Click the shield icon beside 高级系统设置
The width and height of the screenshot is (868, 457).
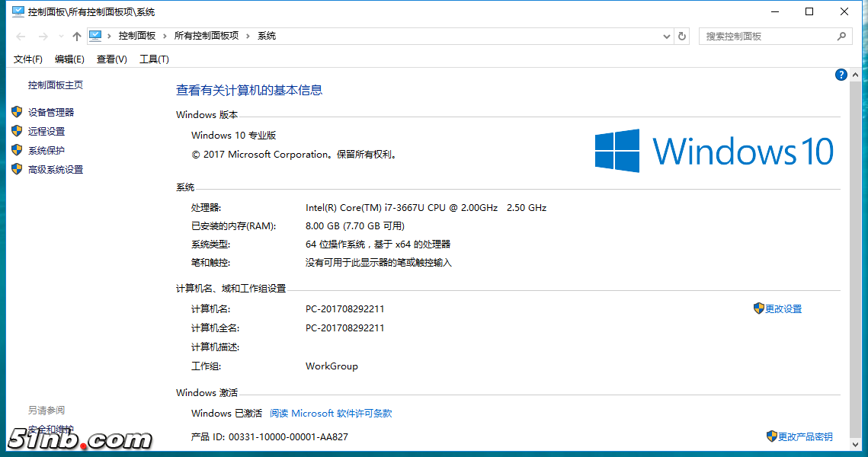(17, 169)
